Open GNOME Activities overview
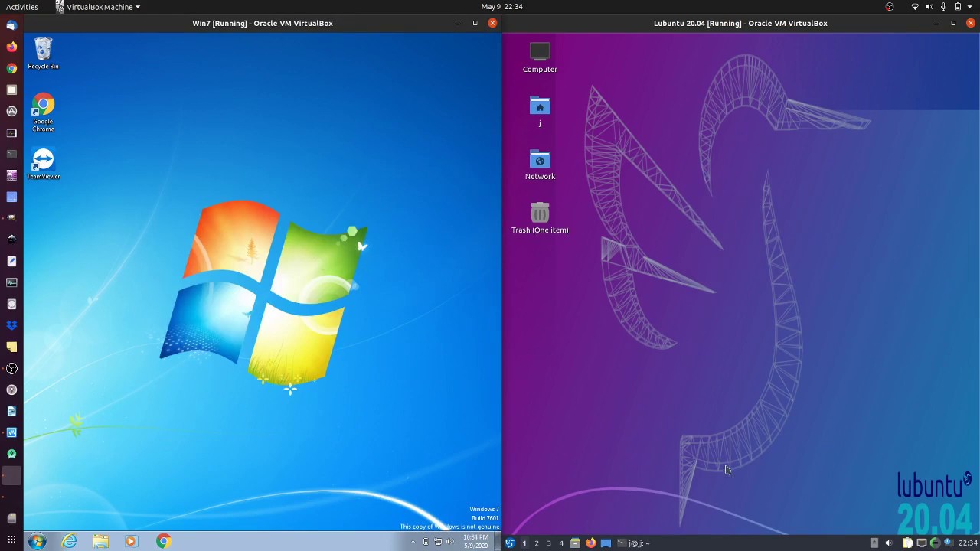 (x=22, y=6)
